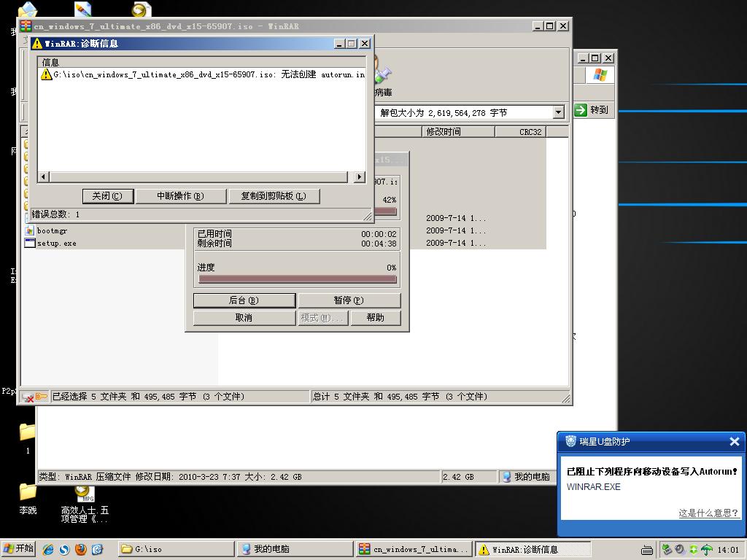Click the 中断操作(B) button
The image size is (747, 560).
coord(180,196)
